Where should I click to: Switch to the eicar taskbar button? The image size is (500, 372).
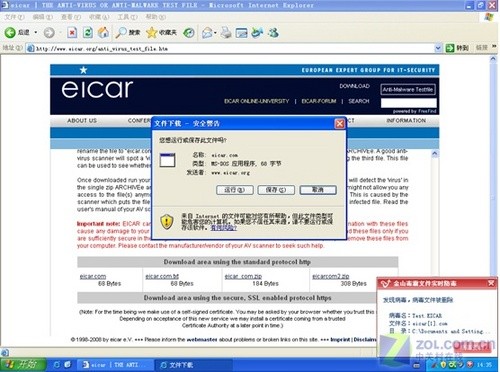coord(115,365)
